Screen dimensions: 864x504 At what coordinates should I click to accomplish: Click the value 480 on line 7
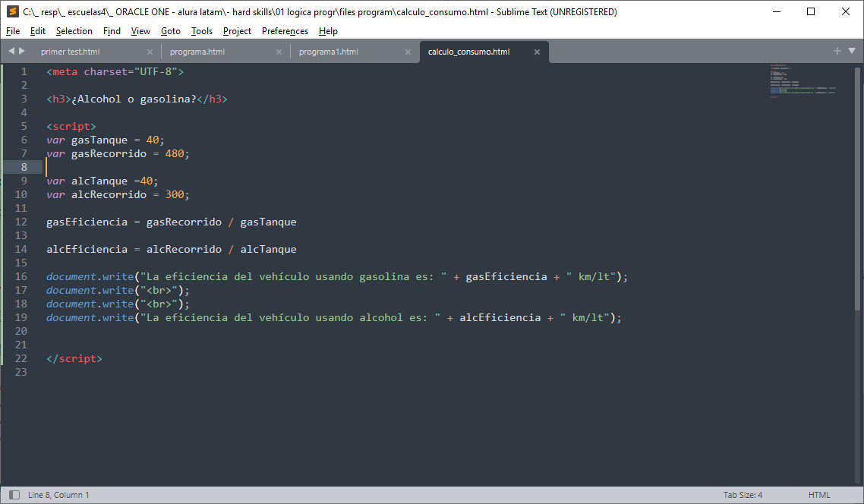[x=175, y=153]
